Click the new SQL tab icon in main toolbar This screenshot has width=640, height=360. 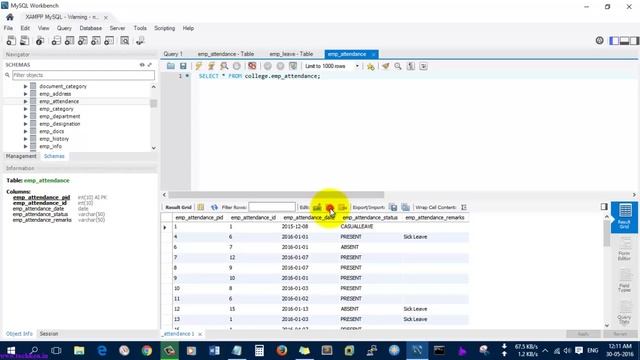point(11,40)
